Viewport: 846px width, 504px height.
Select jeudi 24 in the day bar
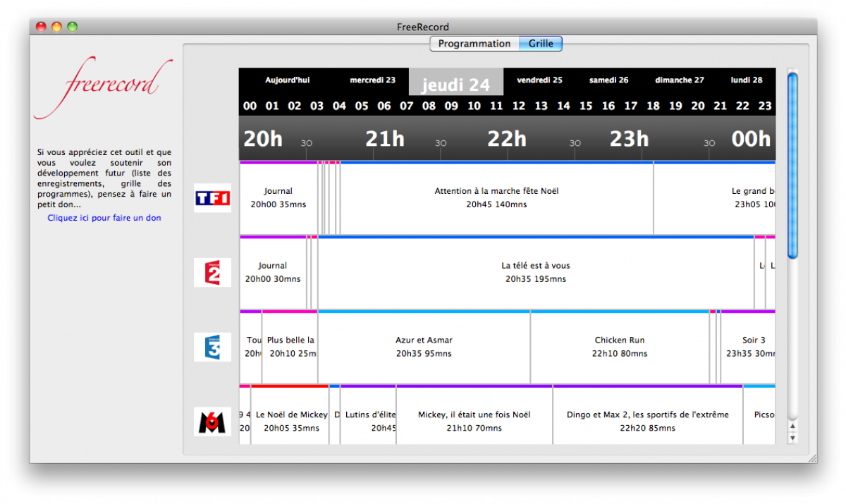pos(456,83)
